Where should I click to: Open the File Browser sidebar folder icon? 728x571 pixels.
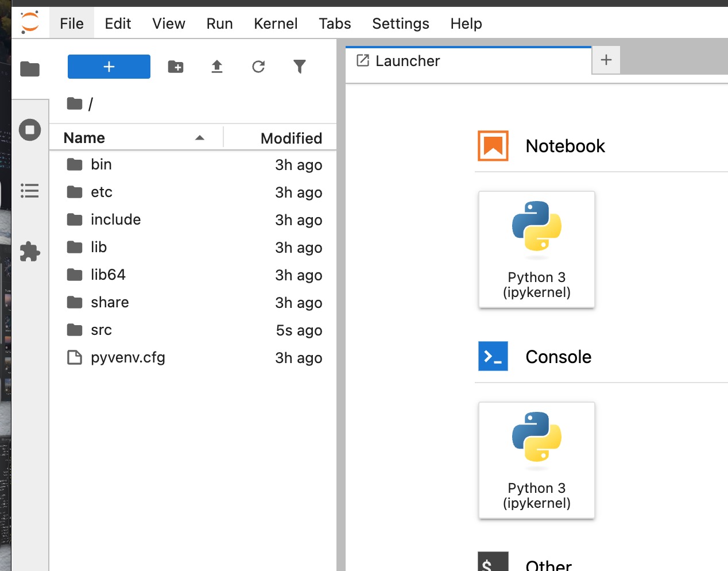(30, 69)
